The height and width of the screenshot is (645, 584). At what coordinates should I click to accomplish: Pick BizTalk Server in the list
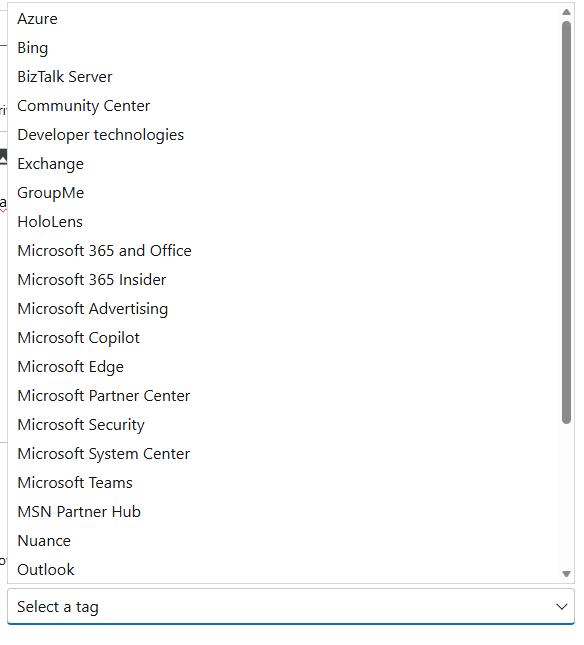pos(284,77)
